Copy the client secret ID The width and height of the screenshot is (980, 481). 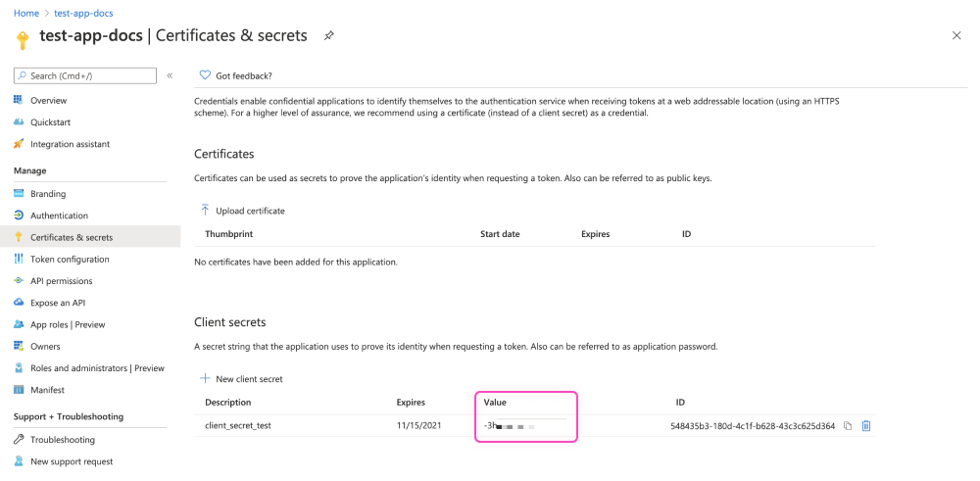click(x=849, y=426)
